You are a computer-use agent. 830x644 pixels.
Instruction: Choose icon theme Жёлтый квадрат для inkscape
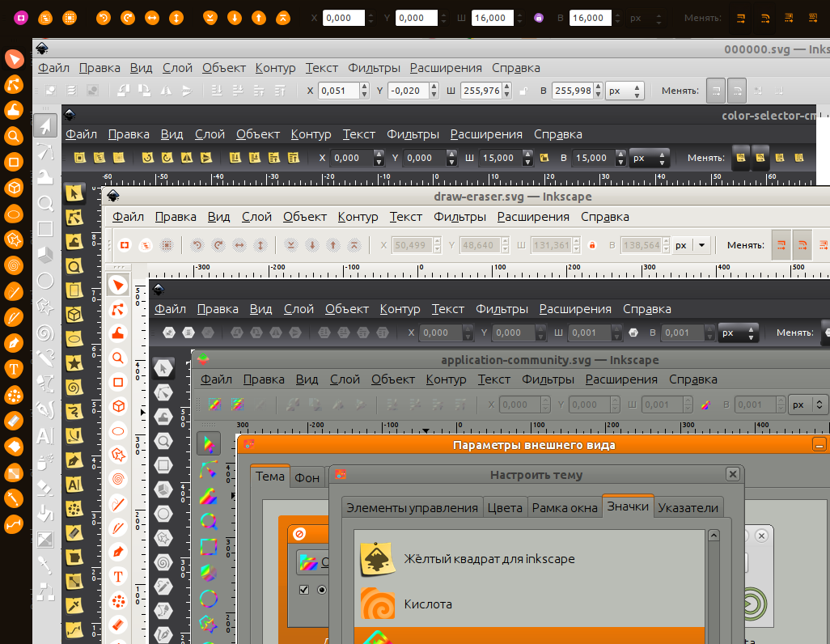(529, 559)
